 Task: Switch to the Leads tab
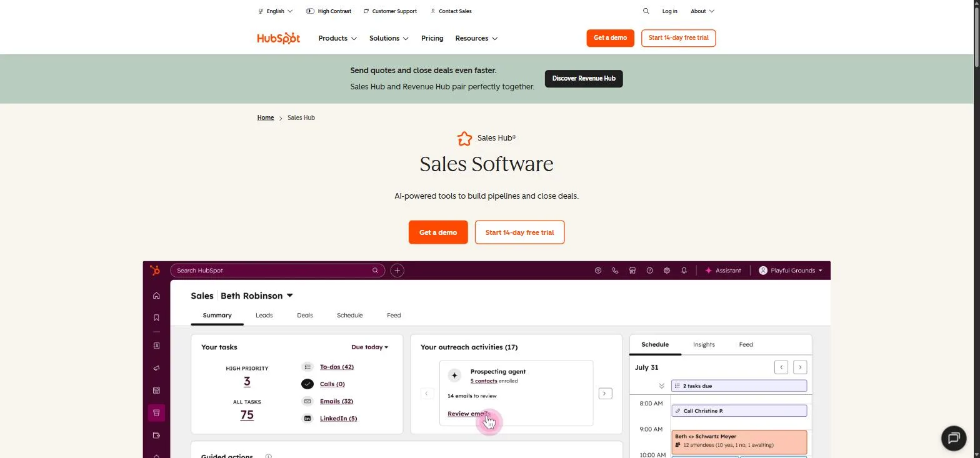pos(264,316)
